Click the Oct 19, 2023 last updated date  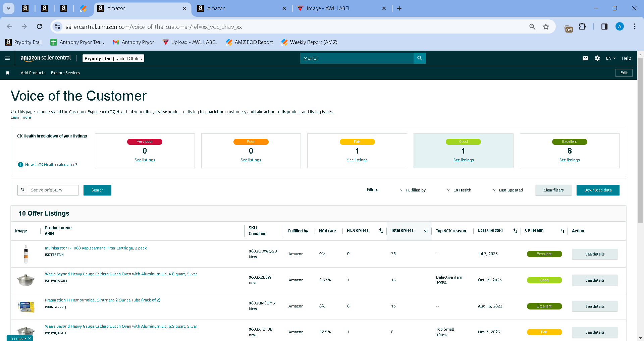[x=490, y=280]
